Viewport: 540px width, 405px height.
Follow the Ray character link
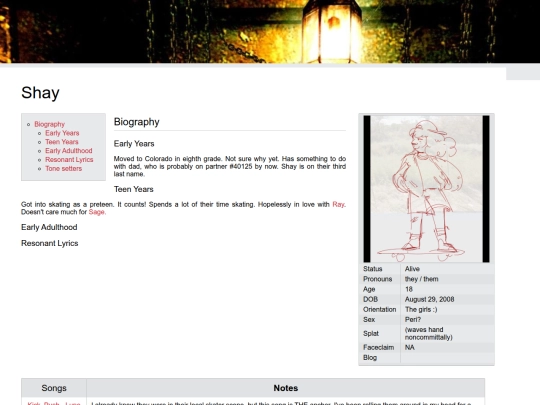point(338,205)
